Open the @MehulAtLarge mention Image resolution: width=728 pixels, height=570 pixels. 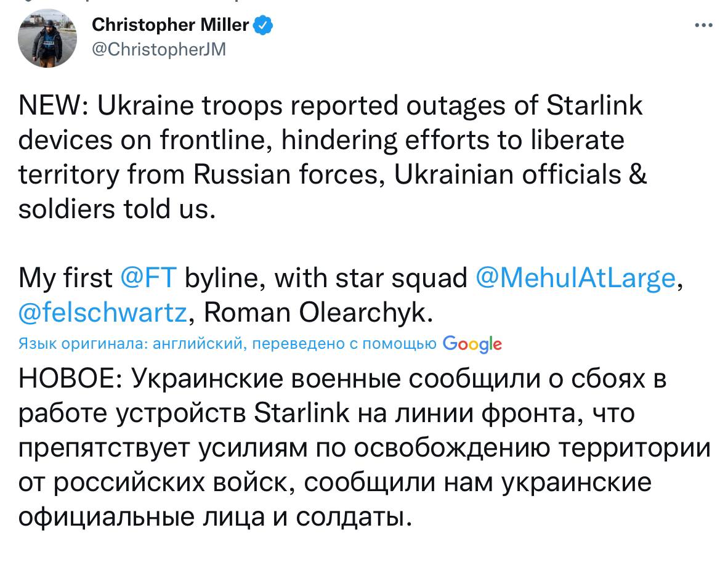click(x=576, y=279)
